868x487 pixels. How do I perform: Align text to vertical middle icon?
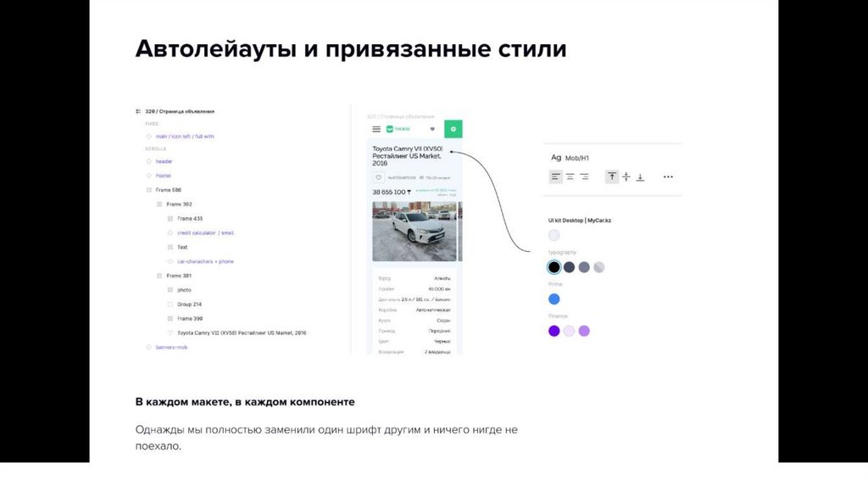click(x=626, y=176)
